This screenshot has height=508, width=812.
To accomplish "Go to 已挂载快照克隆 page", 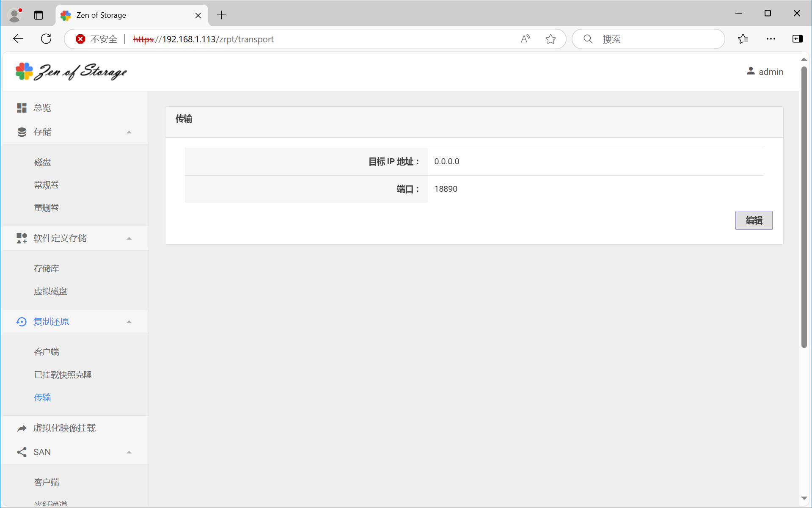I will [63, 375].
